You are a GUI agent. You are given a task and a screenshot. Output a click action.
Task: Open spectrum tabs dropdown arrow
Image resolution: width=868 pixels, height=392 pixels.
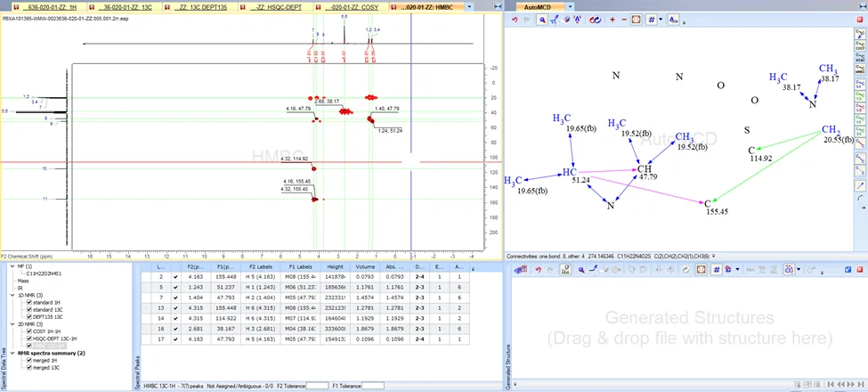(470, 7)
